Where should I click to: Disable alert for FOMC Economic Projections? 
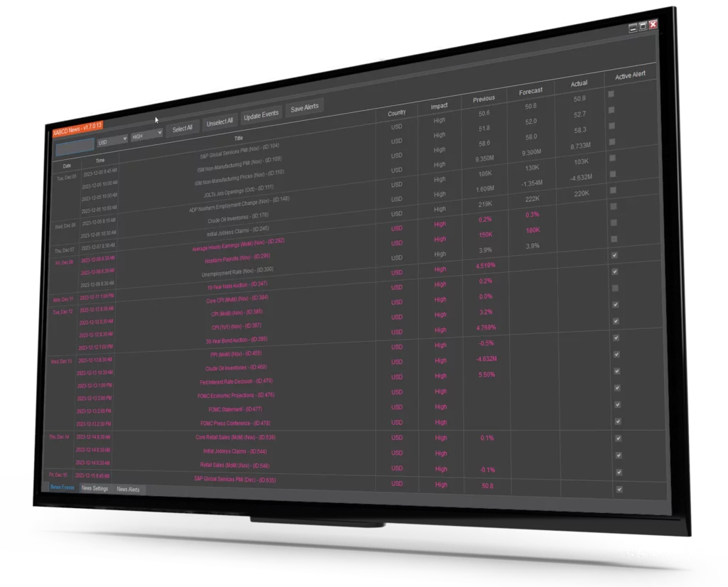tap(617, 388)
